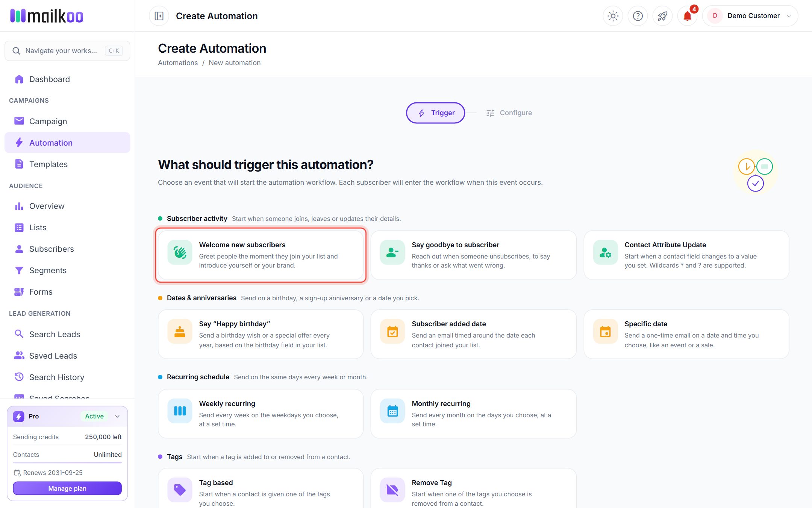This screenshot has height=508, width=812.
Task: Choose Say goodbye to subscriber trigger
Action: click(473, 255)
